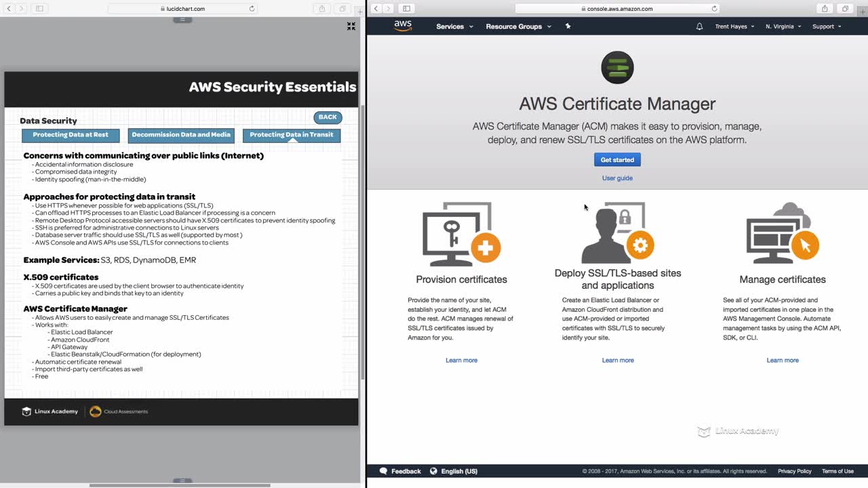This screenshot has height=488, width=868.
Task: Open Learn more under Manage certificates
Action: (783, 360)
